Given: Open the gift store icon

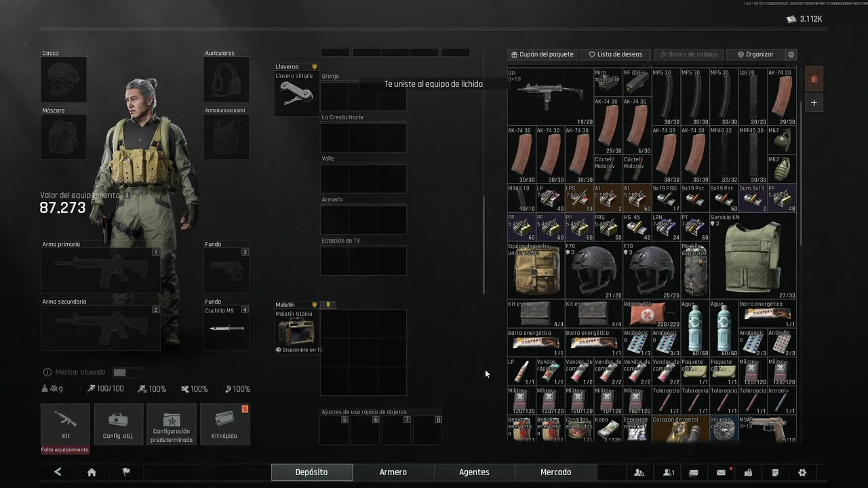Looking at the screenshot, I should [x=748, y=472].
